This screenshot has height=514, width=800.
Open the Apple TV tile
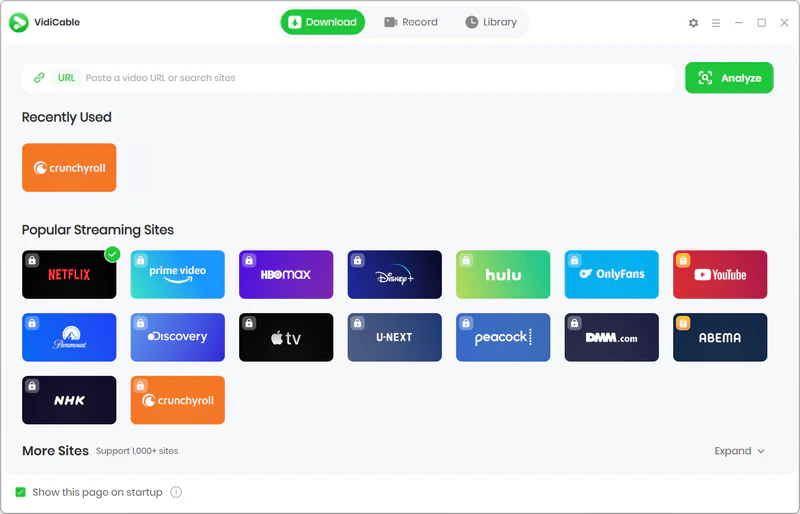pyautogui.click(x=286, y=337)
